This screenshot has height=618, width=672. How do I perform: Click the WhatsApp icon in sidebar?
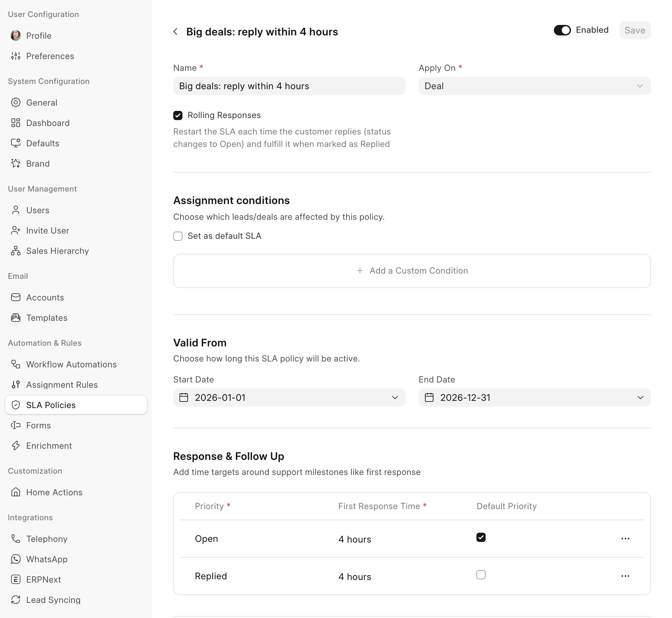[x=16, y=559]
